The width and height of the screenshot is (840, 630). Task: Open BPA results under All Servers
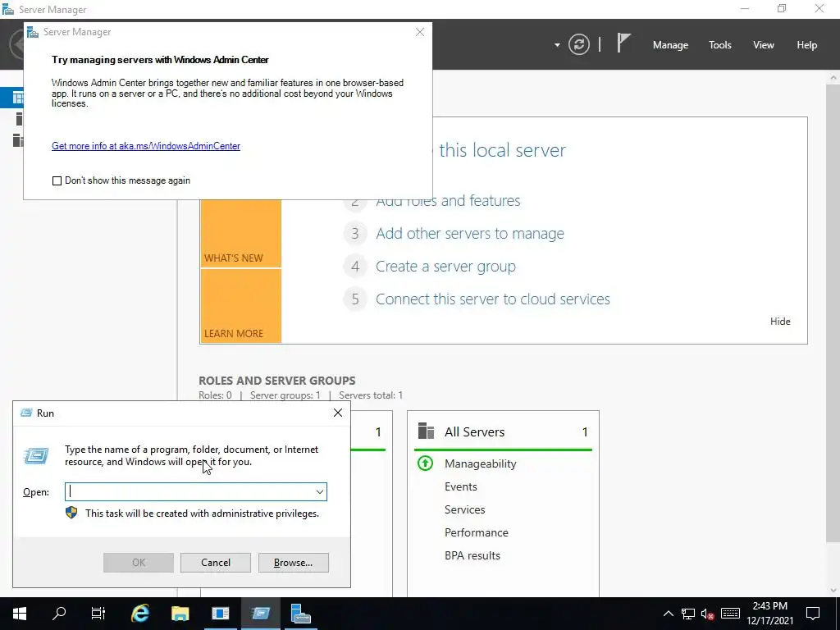tap(472, 555)
